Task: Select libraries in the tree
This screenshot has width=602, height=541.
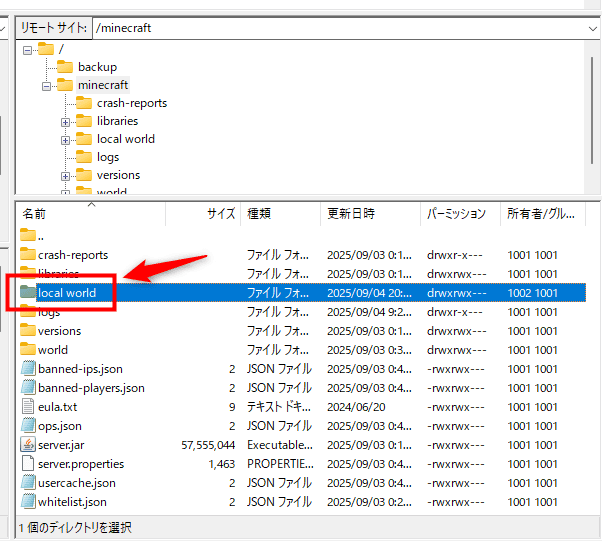Action: pyautogui.click(x=117, y=121)
